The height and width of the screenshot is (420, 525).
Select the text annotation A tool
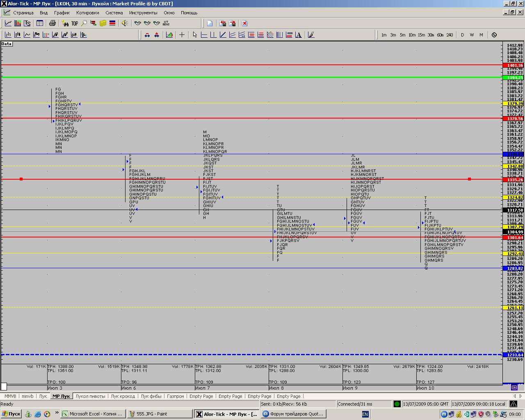[x=298, y=35]
